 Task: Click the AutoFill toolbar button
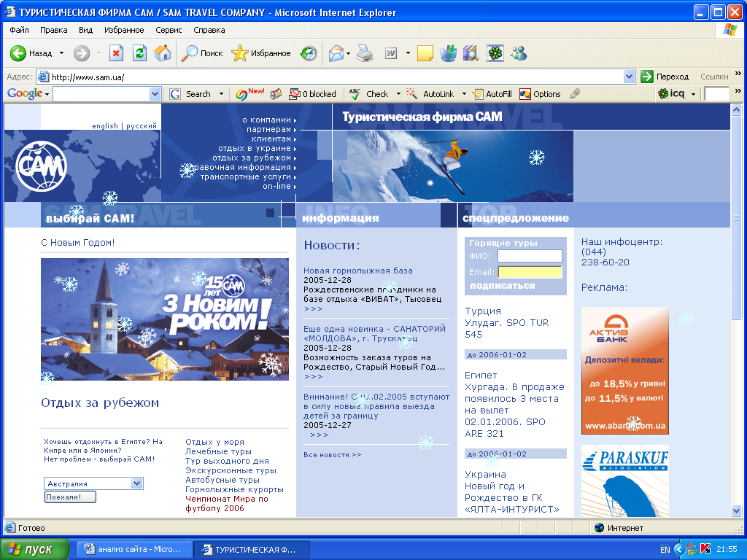(x=492, y=94)
